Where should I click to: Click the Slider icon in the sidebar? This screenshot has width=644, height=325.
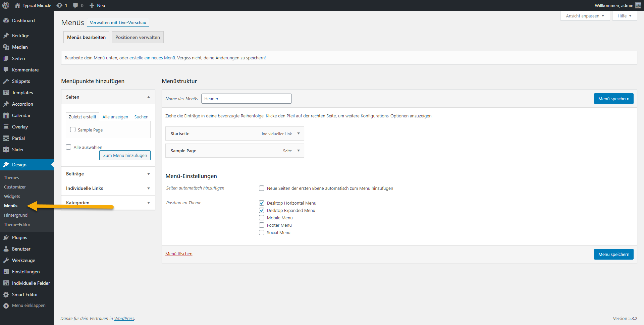tap(6, 150)
